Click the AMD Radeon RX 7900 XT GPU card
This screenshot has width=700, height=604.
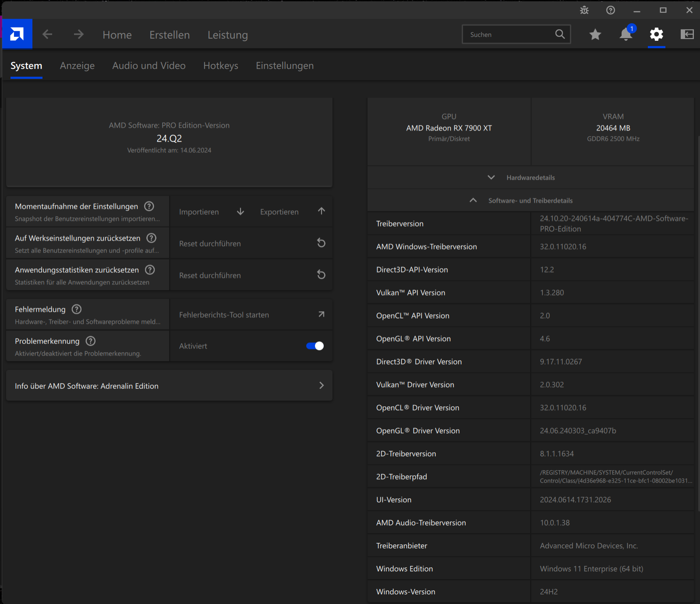point(449,131)
